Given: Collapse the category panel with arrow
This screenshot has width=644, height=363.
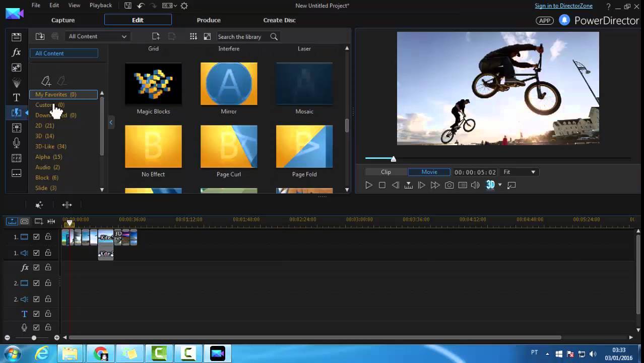Looking at the screenshot, I should [x=111, y=123].
